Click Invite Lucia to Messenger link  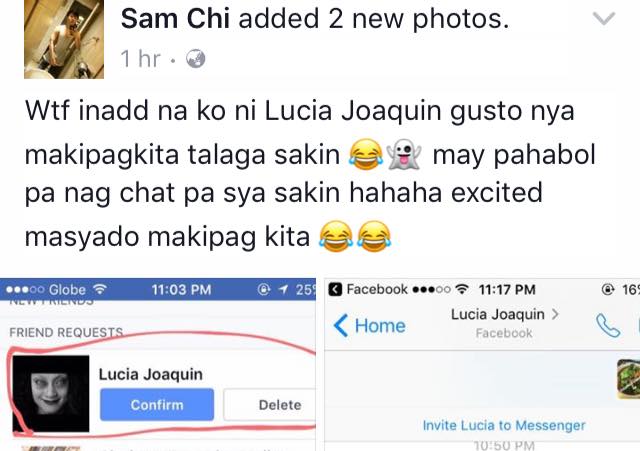pos(504,425)
